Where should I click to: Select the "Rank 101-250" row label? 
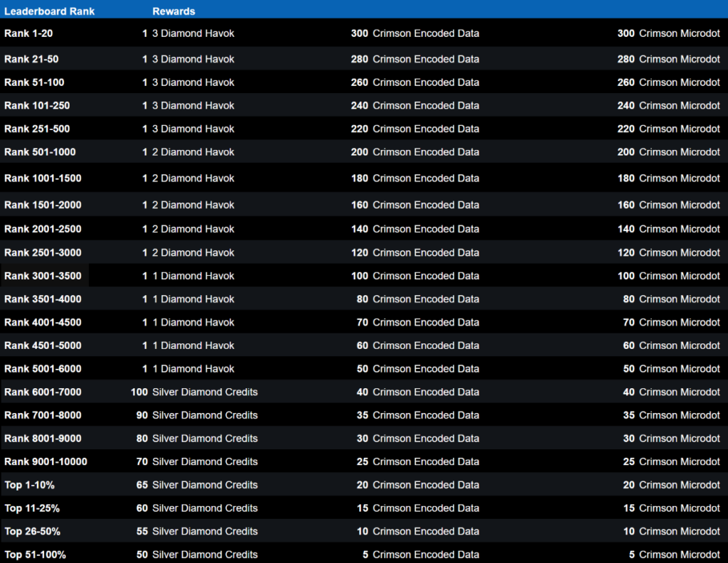tap(37, 106)
